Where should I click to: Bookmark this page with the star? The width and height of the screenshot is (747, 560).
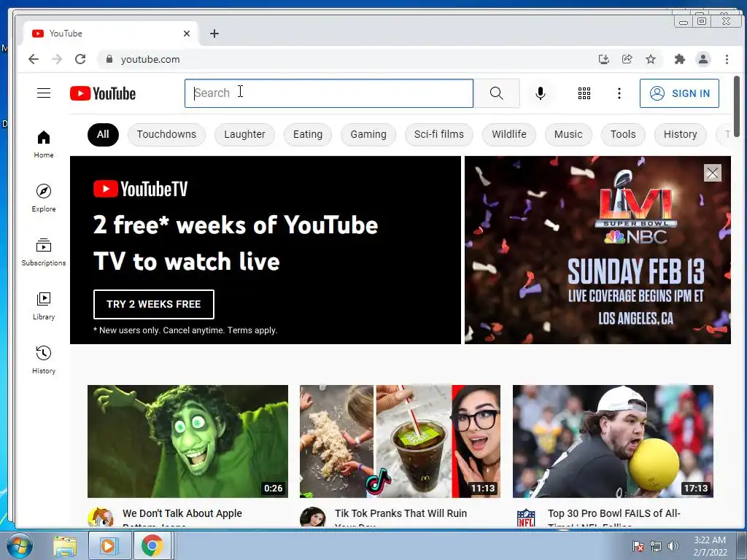[x=650, y=59]
